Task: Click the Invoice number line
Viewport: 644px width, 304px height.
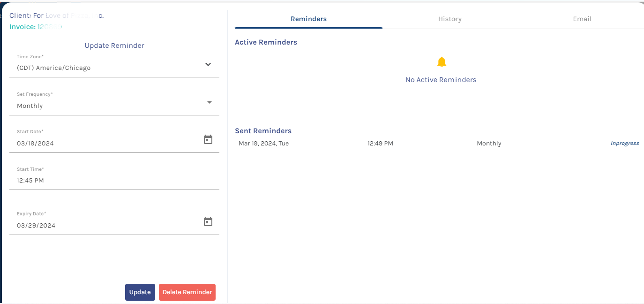Action: coord(36,27)
